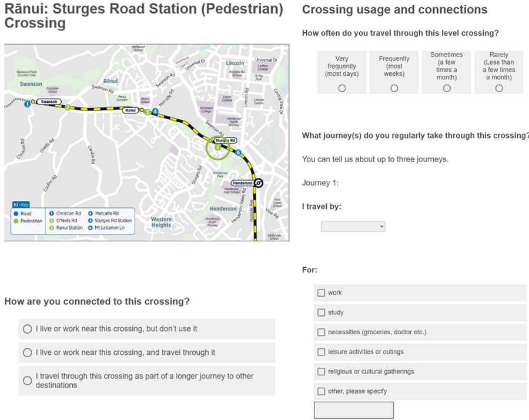
Task: Click the Swanson station label on the map
Action: [49, 102]
